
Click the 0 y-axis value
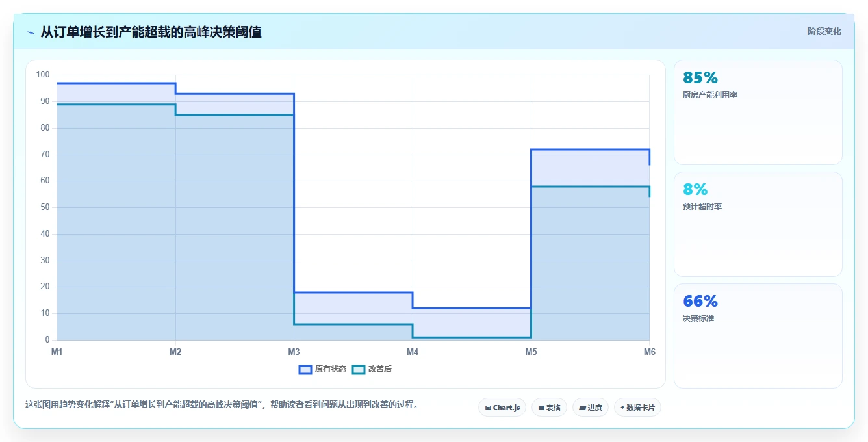(x=47, y=340)
